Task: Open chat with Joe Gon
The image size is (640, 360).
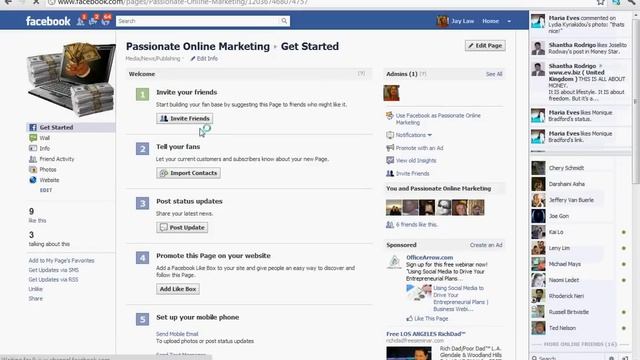Action: (580, 216)
